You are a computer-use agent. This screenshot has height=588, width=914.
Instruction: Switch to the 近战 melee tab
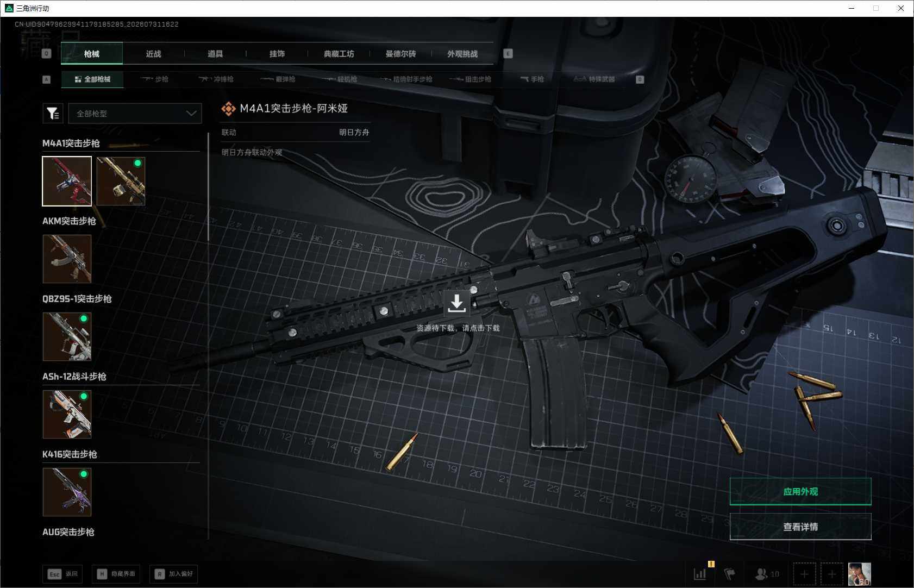point(153,54)
